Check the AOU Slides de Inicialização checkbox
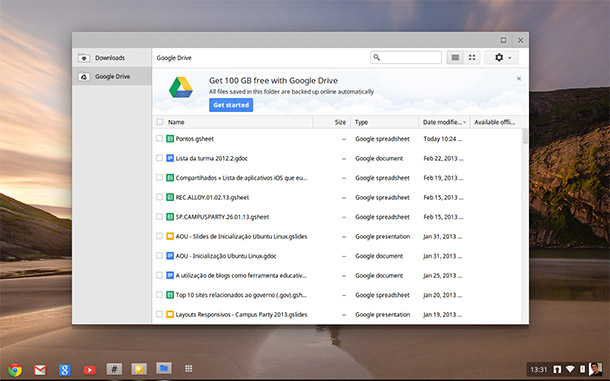 pyautogui.click(x=159, y=236)
